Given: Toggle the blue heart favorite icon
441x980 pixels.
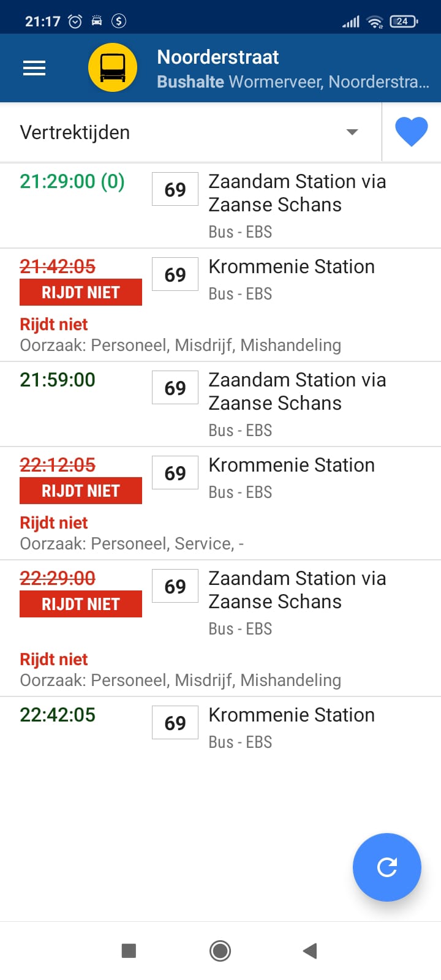Looking at the screenshot, I should tap(411, 132).
